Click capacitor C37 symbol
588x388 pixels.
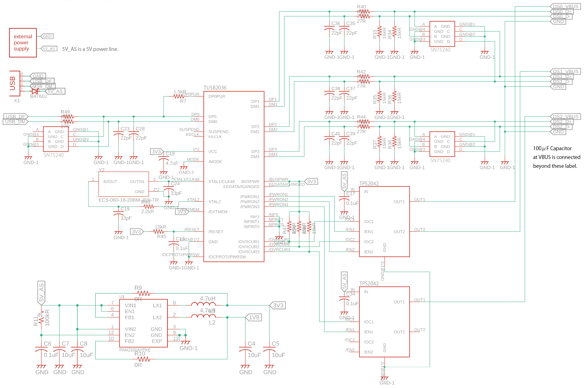click(344, 93)
